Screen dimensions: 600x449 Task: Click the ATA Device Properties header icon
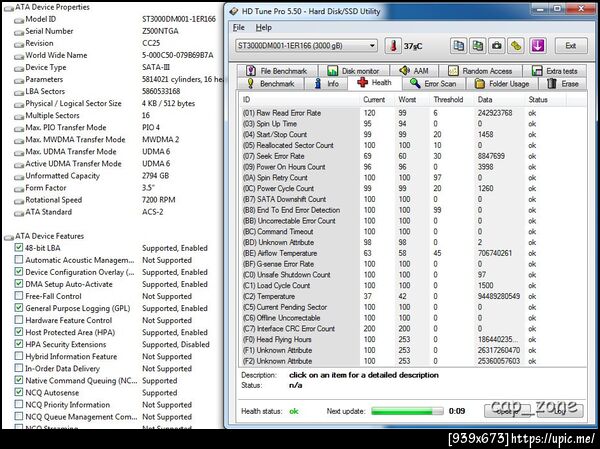(x=8, y=8)
